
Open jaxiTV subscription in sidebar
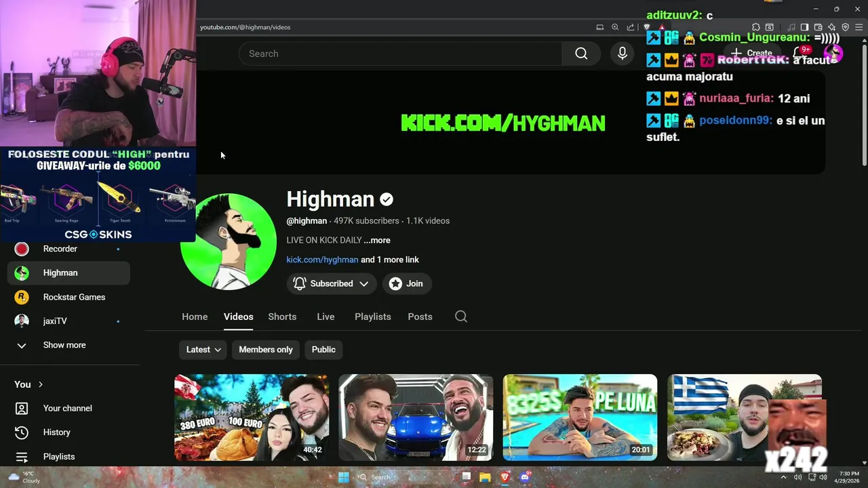68,321
